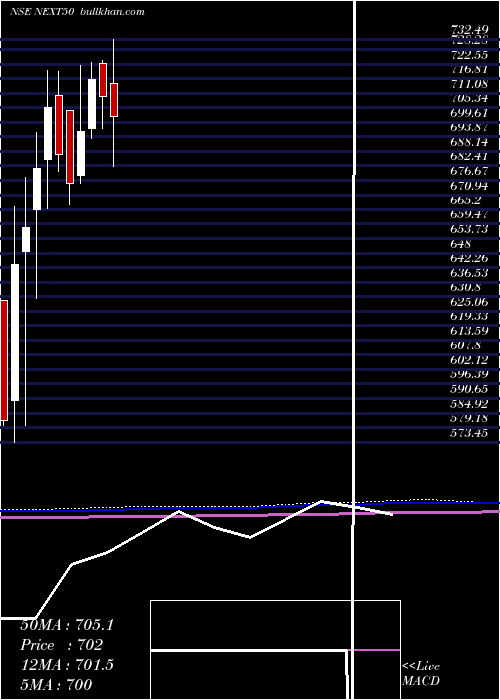
Task: Click the 625.06 price level label
Action: click(x=470, y=302)
